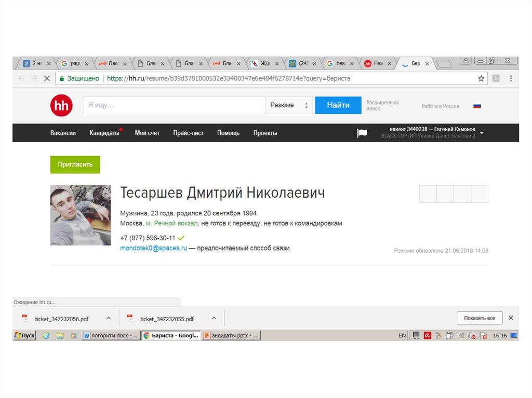Click the media player quick launch icon
Viewport: 532px width, 398px height.
pos(73,336)
